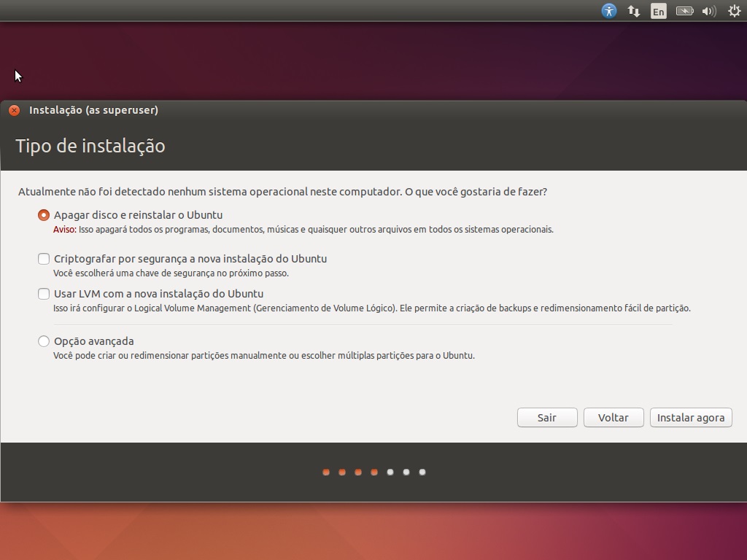Click the 'Instalação (as superuser)' title bar
747x560 pixels.
click(x=93, y=110)
